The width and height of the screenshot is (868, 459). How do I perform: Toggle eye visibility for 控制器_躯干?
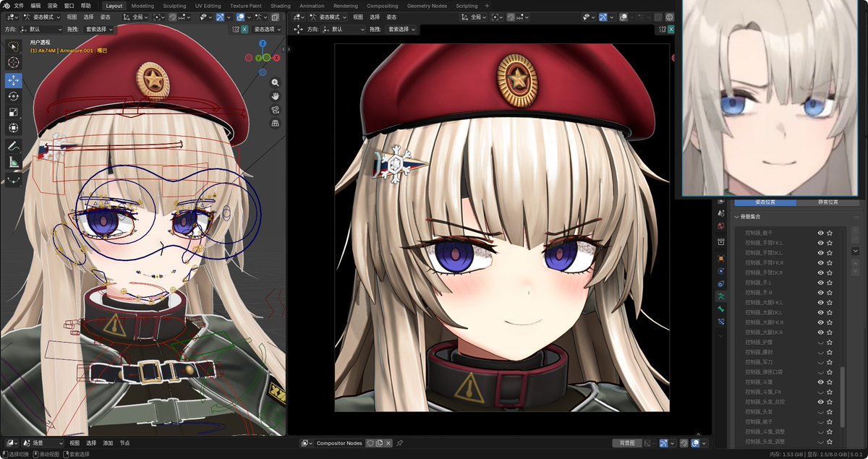821,233
